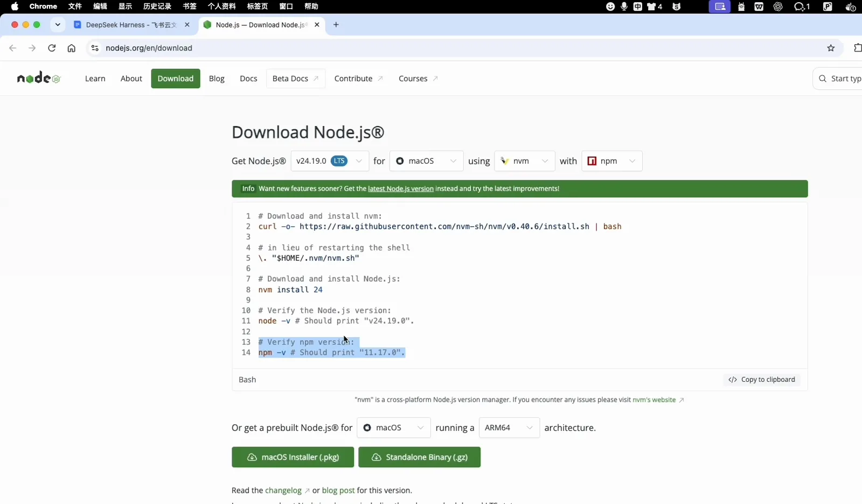
Task: Click the ChatGPT icon in menu bar
Action: (778, 6)
